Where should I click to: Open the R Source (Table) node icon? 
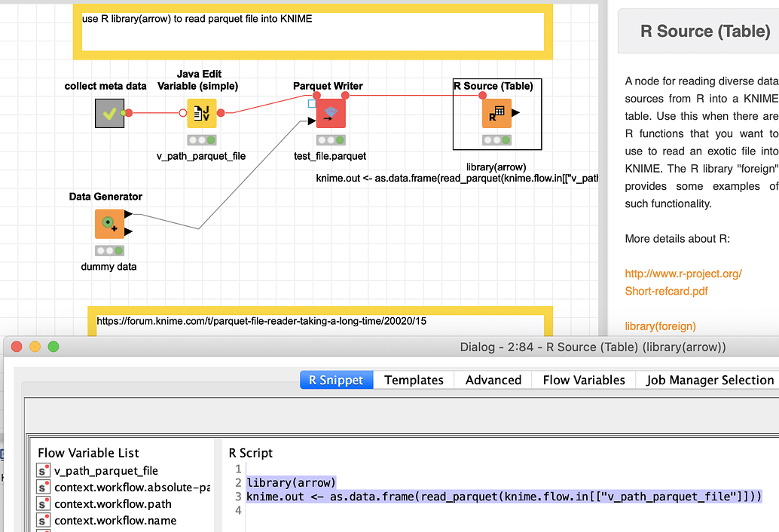pos(496,114)
